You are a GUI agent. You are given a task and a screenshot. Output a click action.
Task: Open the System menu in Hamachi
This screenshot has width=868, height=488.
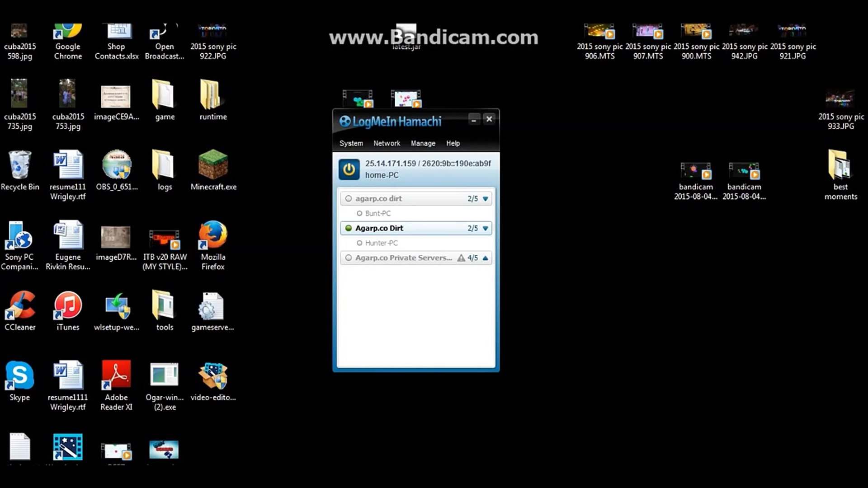351,143
